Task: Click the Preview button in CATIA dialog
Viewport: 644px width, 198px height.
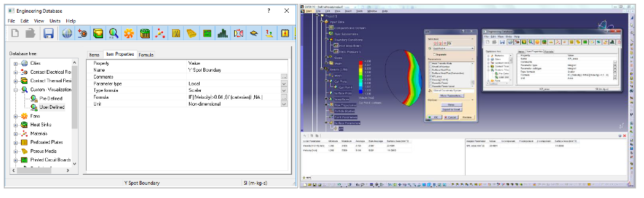Action: tap(467, 117)
